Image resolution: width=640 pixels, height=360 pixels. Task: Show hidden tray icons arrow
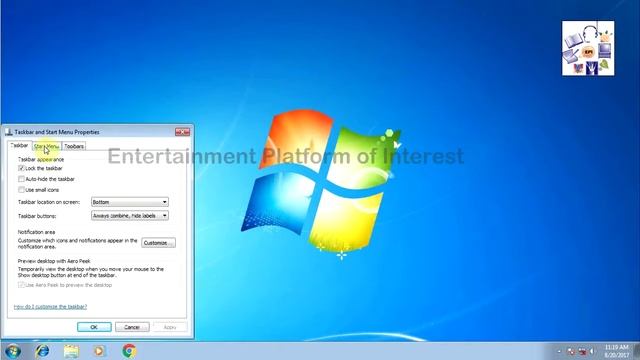[559, 351]
